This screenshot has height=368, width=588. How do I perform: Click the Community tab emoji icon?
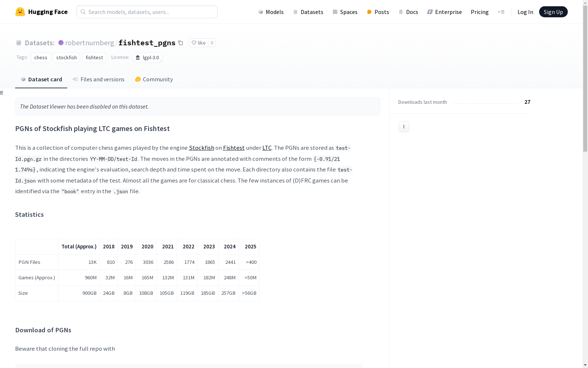(138, 79)
